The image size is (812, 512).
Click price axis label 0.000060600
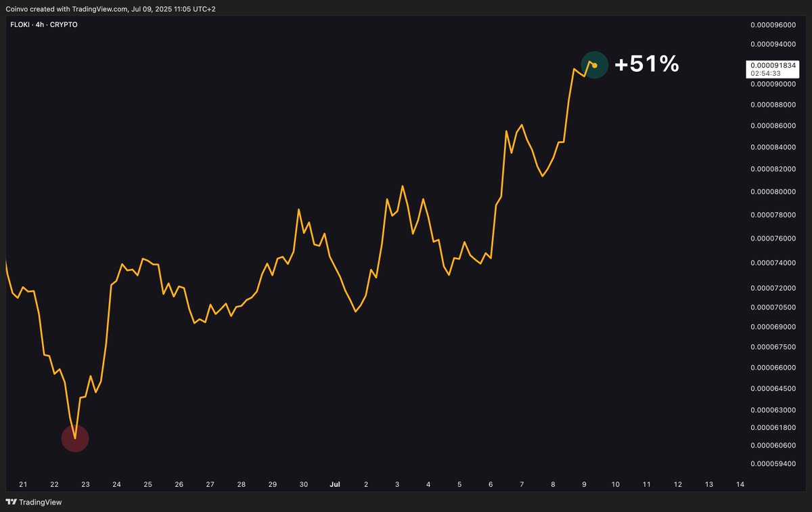[x=775, y=445]
